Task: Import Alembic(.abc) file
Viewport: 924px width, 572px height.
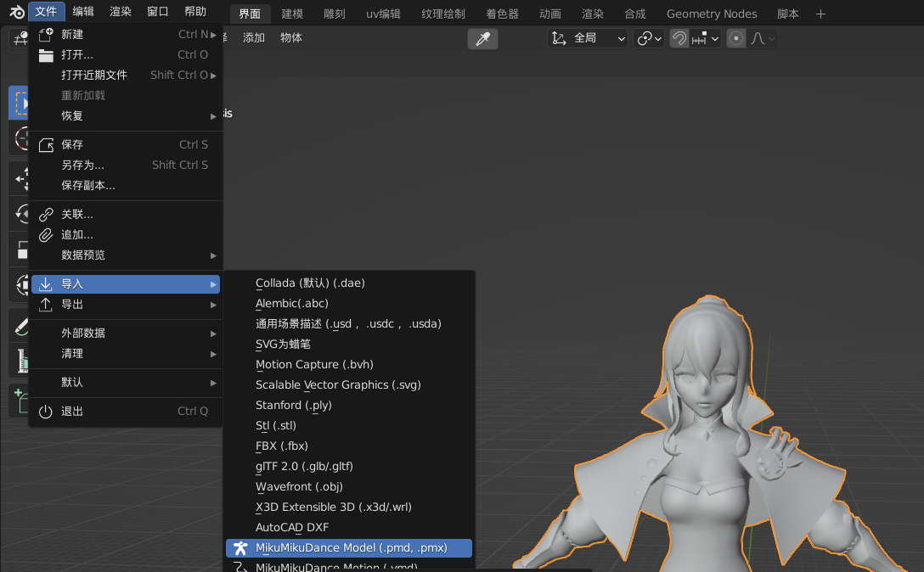Action: click(349, 303)
